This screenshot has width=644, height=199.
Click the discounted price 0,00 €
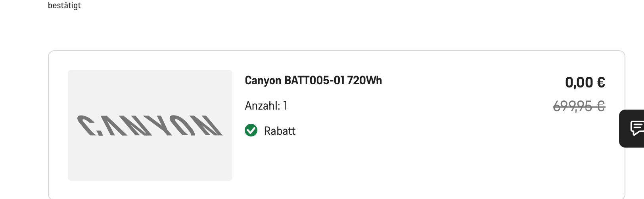click(585, 82)
